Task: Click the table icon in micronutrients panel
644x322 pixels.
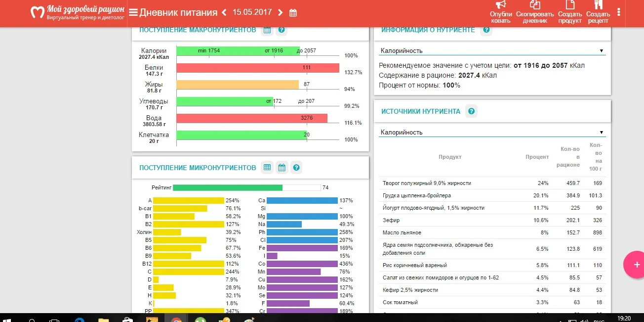Action: 267,167
